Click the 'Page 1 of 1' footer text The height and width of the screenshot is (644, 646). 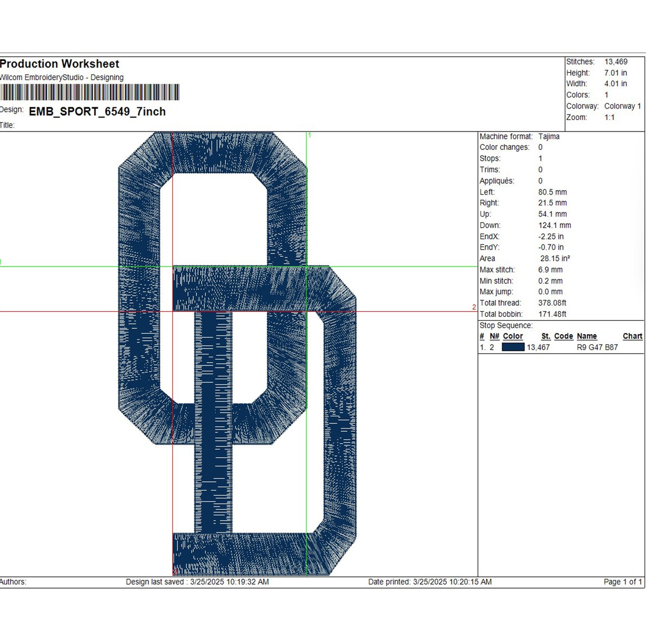pyautogui.click(x=623, y=582)
